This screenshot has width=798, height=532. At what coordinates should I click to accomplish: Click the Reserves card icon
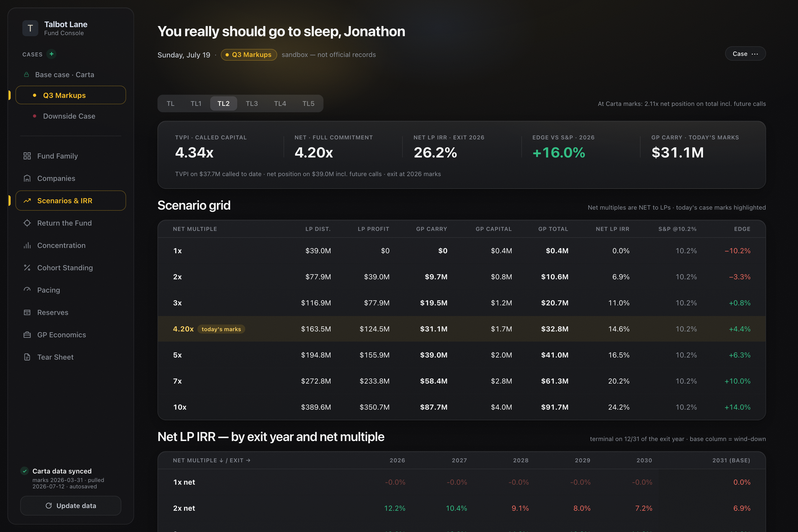pos(27,313)
